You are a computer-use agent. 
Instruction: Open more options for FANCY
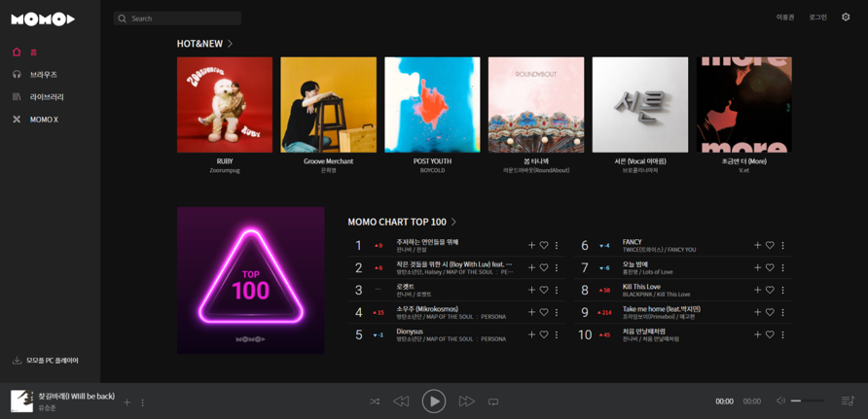pos(782,245)
